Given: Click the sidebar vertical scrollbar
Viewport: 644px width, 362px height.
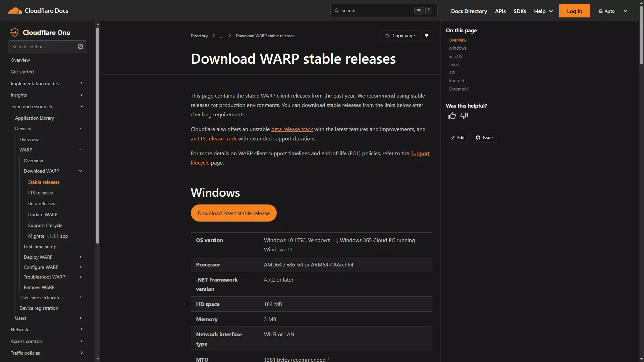Looking at the screenshot, I should (98, 134).
